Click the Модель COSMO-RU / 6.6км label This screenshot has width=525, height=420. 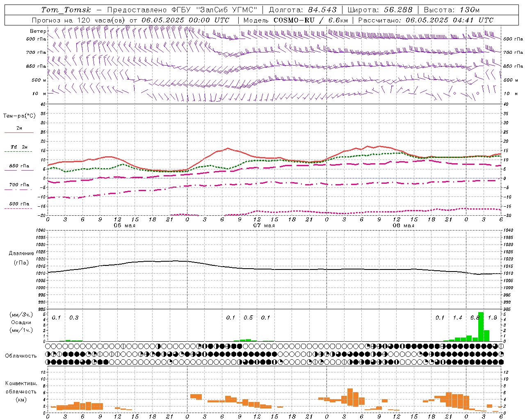pos(296,20)
